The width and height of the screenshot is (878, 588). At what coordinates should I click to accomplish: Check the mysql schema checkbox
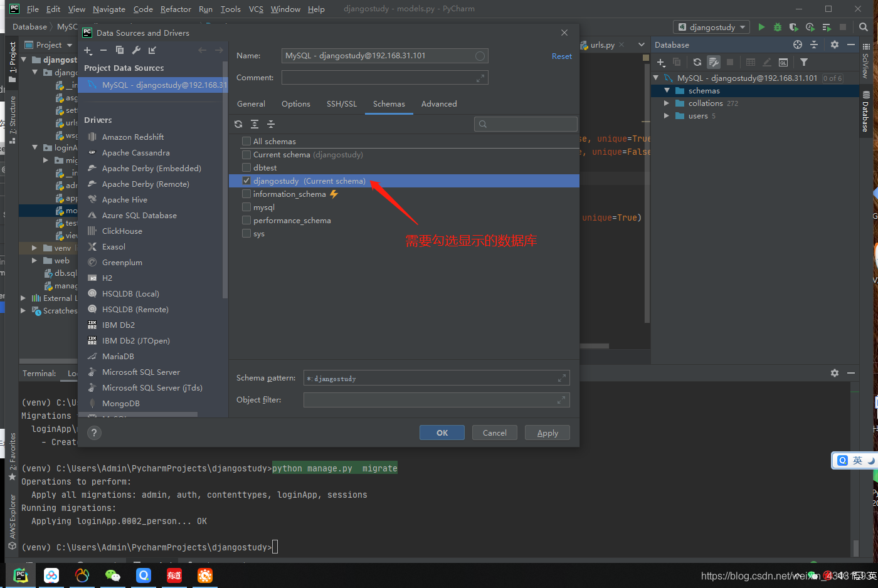click(x=246, y=207)
